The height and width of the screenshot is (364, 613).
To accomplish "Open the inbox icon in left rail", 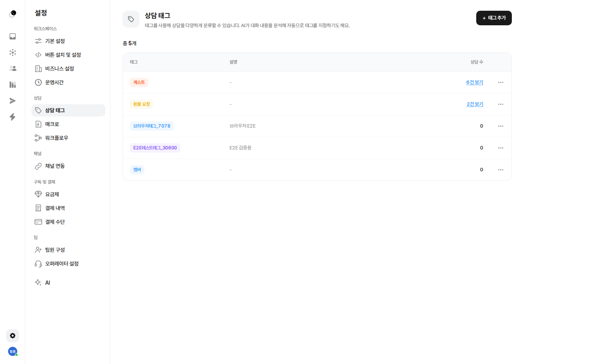I will point(13,36).
